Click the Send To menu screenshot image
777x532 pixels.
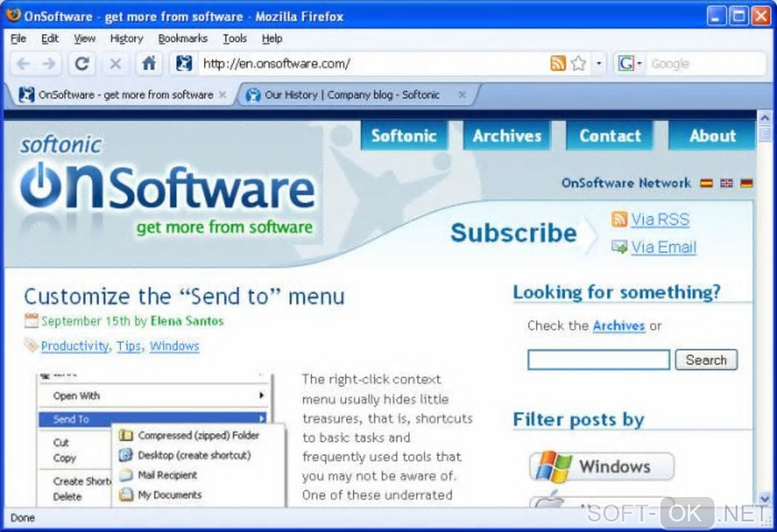(x=161, y=440)
